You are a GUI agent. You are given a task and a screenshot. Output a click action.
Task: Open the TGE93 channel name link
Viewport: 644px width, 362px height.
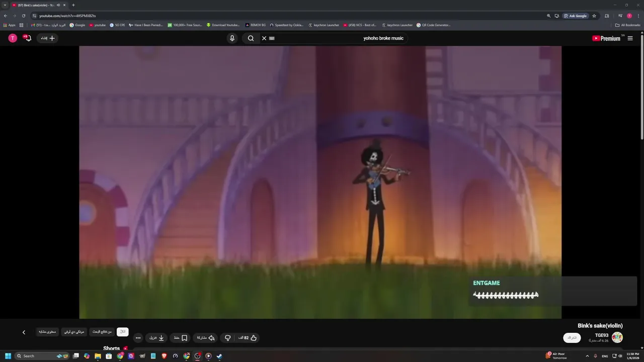[x=602, y=335]
